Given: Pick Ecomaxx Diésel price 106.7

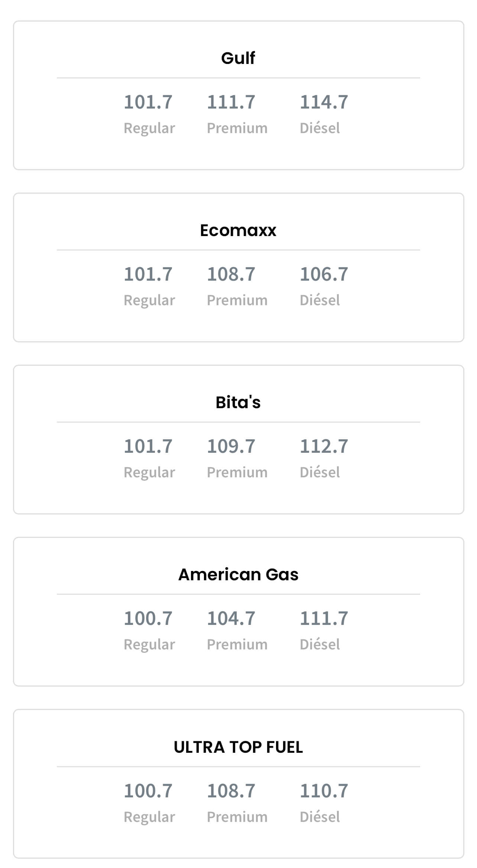Looking at the screenshot, I should tap(324, 274).
